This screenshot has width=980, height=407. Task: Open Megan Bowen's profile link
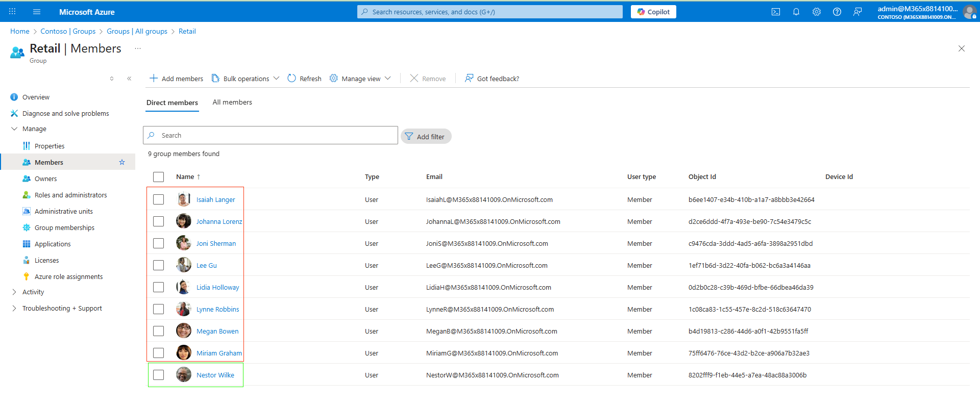pyautogui.click(x=217, y=332)
